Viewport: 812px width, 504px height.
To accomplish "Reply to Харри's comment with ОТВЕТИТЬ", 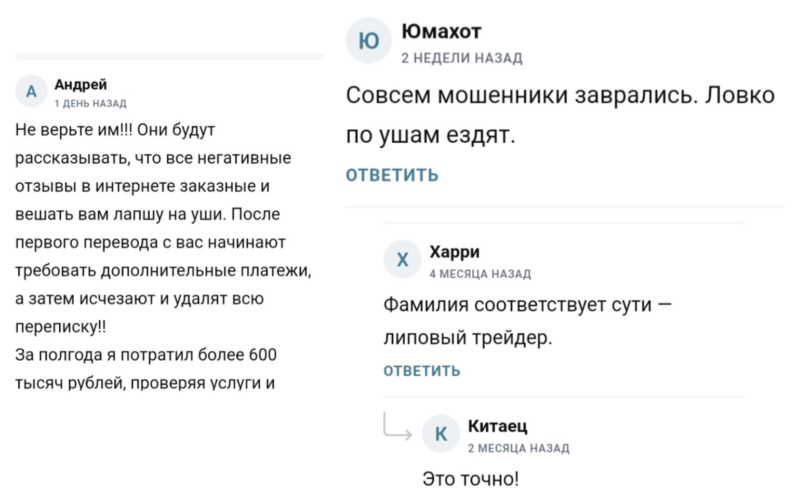I will [421, 371].
